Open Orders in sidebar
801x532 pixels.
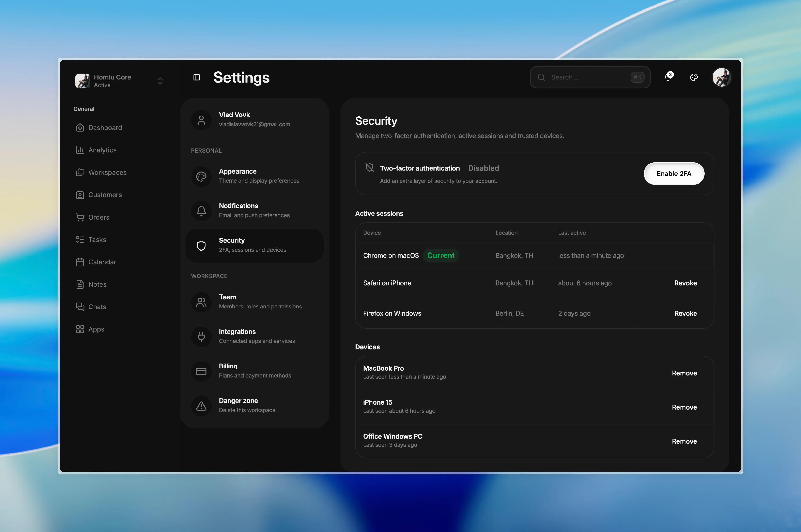[x=99, y=217]
